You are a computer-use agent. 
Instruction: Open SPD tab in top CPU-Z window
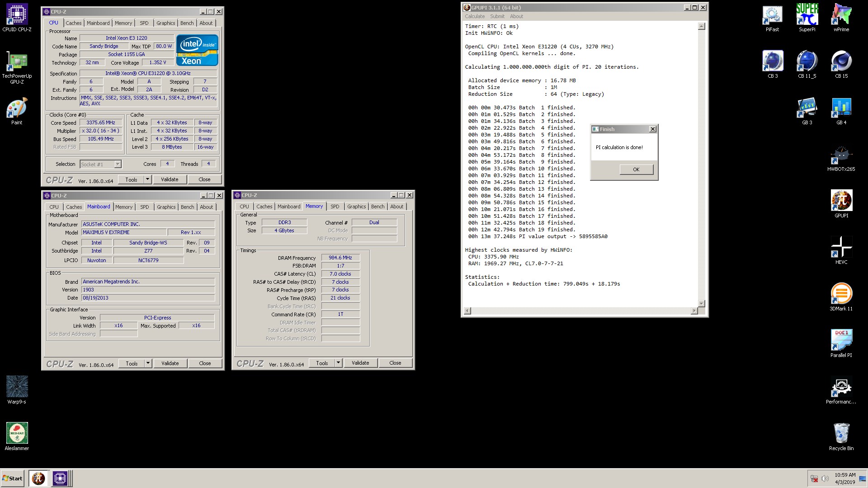[x=144, y=23]
